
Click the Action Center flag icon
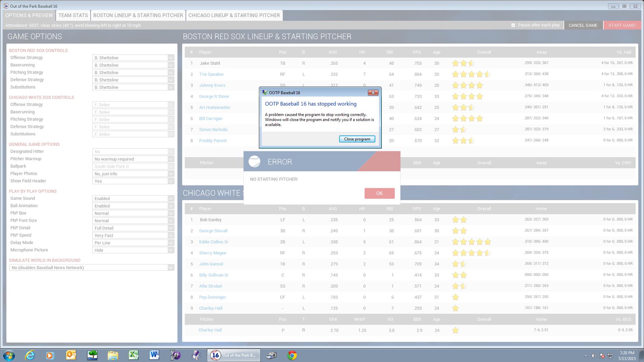[x=602, y=356]
